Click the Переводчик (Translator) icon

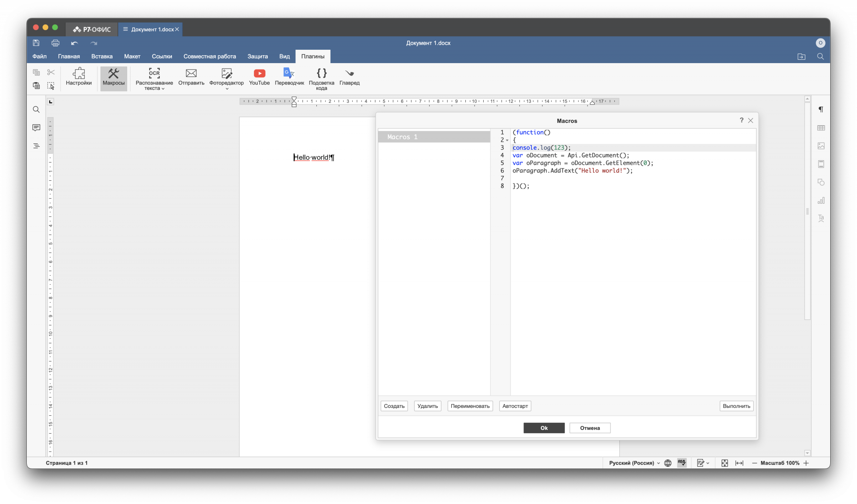pyautogui.click(x=289, y=73)
